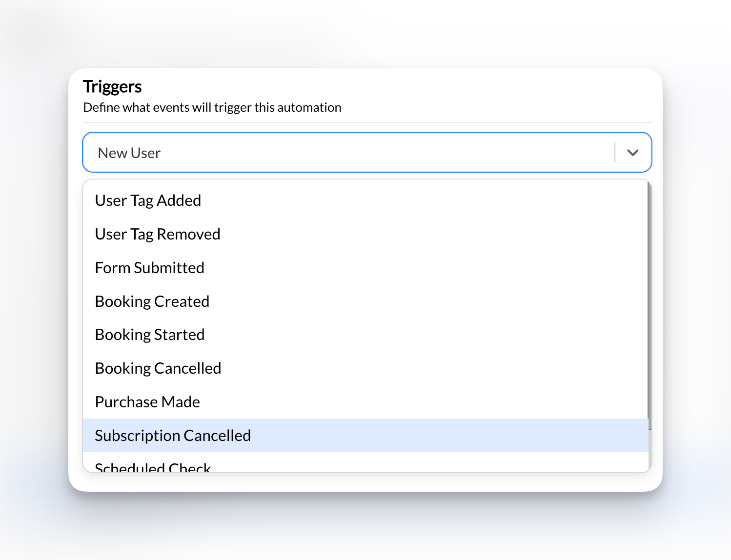The height and width of the screenshot is (560, 731).
Task: Pick Form Submitted from the list
Action: click(x=149, y=268)
